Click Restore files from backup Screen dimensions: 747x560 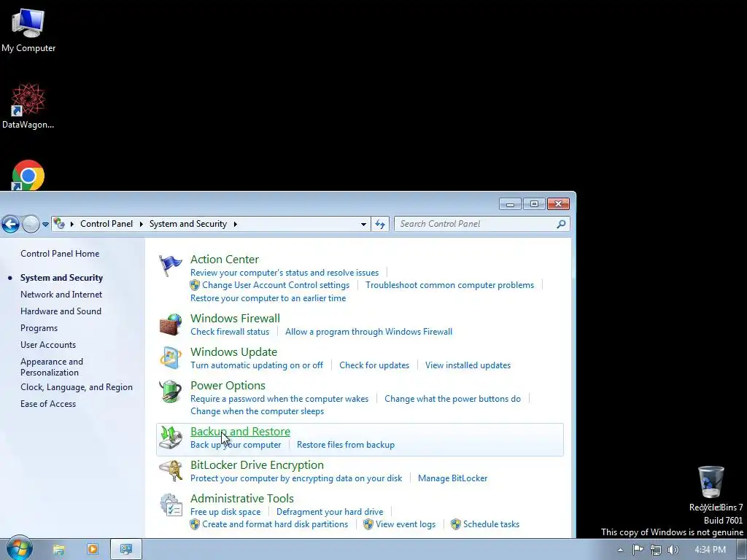tap(346, 445)
